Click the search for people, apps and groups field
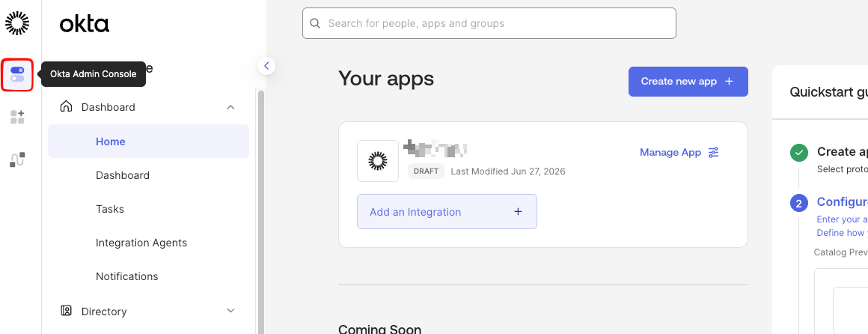The height and width of the screenshot is (334, 868). point(489,23)
